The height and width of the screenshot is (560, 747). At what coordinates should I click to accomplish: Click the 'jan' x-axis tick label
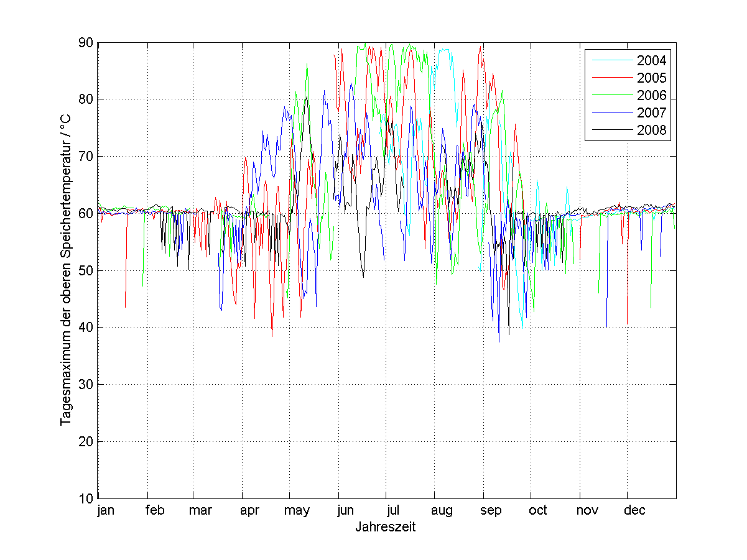pos(107,511)
